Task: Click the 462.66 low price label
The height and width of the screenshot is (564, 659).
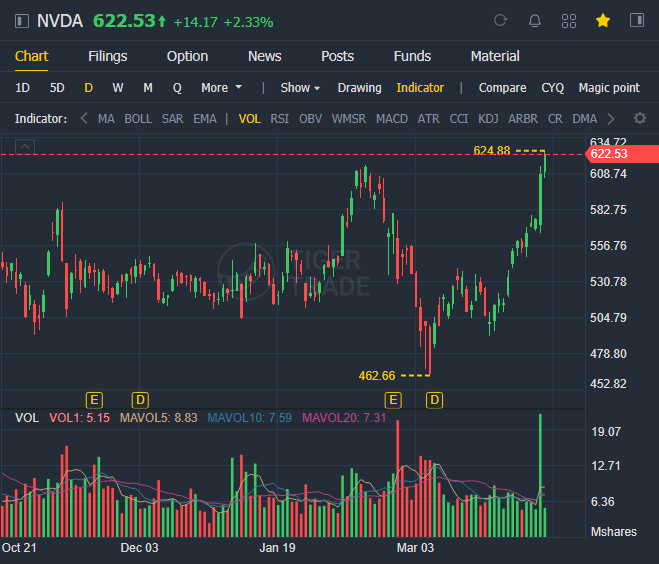Action: pos(377,375)
